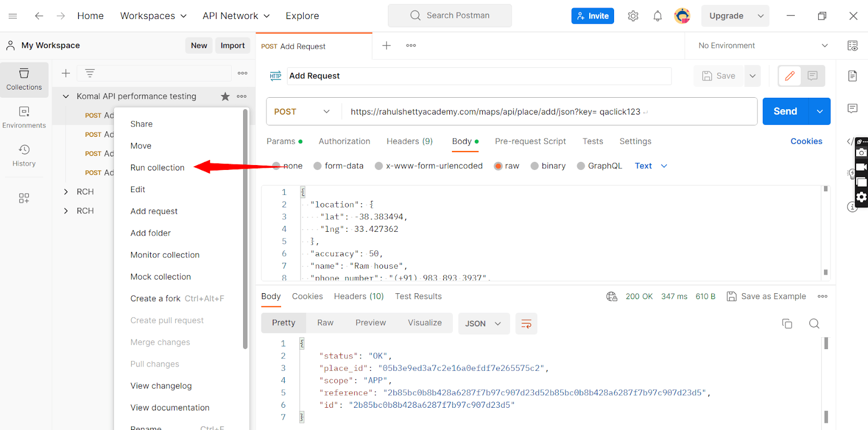Open notifications bell icon
The image size is (868, 430).
coord(658,16)
